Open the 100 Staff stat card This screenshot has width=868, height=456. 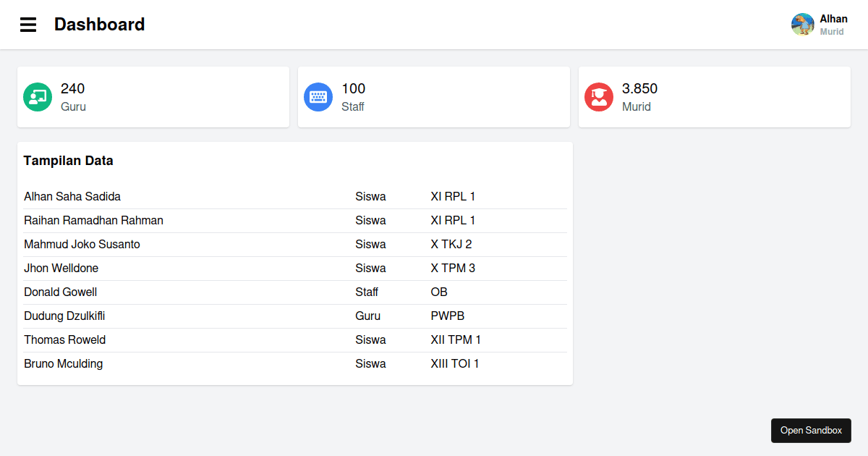coord(434,97)
